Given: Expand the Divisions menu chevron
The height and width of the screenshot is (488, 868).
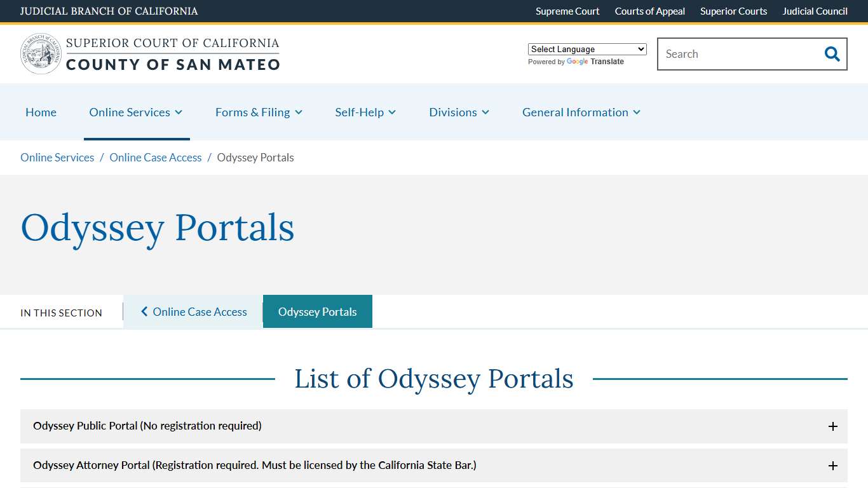Looking at the screenshot, I should coord(487,112).
